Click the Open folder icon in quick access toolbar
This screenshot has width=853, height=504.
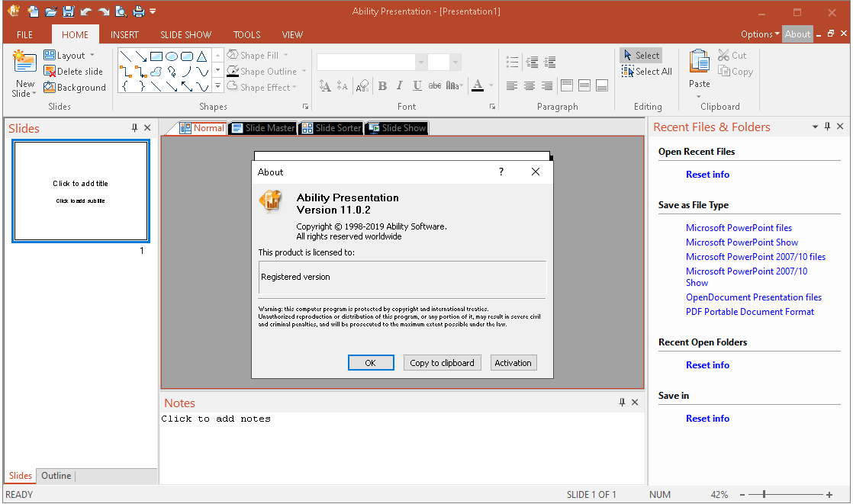pyautogui.click(x=50, y=11)
